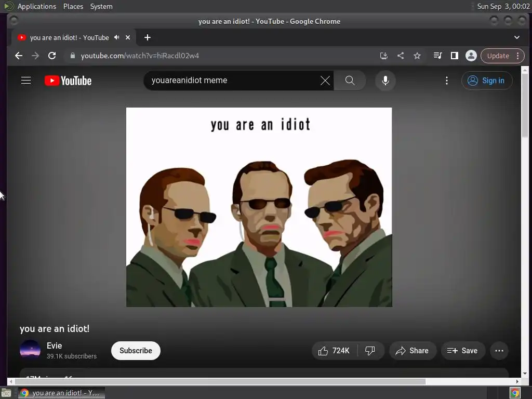
Task: Click the Chrome taskbar window button
Action: tap(62, 393)
